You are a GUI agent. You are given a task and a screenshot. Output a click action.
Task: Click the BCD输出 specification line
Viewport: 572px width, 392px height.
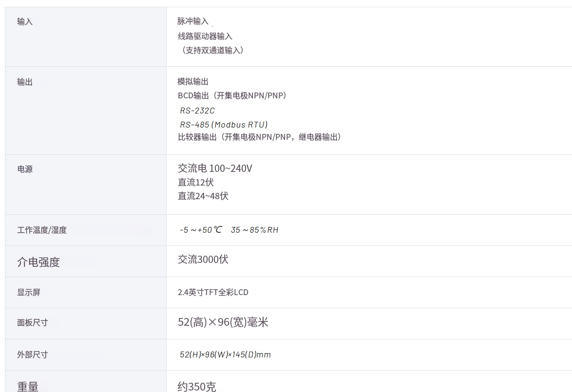point(232,95)
